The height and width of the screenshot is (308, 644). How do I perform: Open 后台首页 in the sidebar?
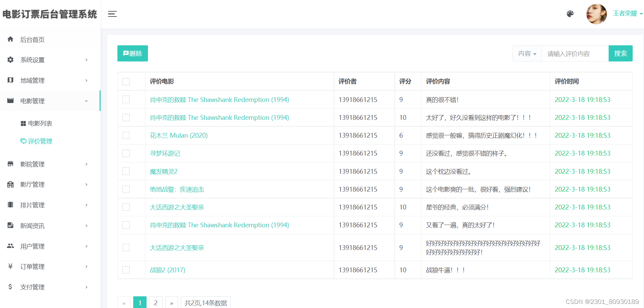[50, 39]
